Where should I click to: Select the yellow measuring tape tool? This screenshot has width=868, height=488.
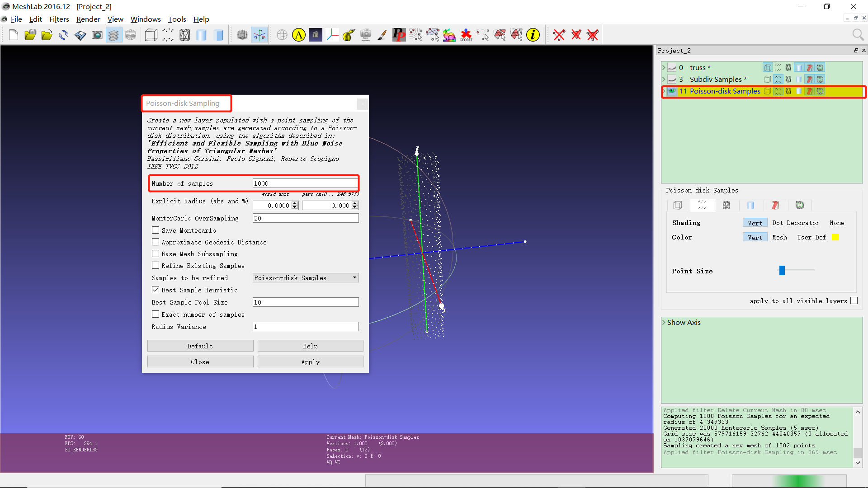click(x=349, y=35)
